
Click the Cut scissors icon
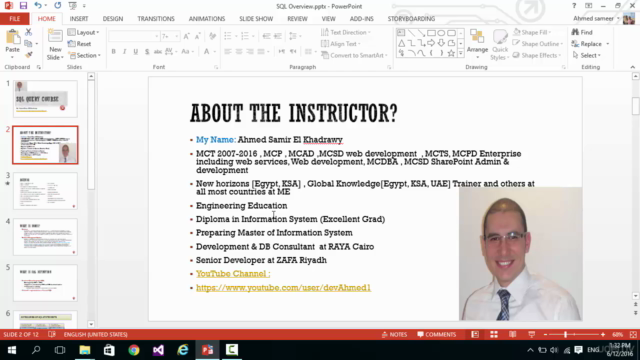click(x=28, y=32)
